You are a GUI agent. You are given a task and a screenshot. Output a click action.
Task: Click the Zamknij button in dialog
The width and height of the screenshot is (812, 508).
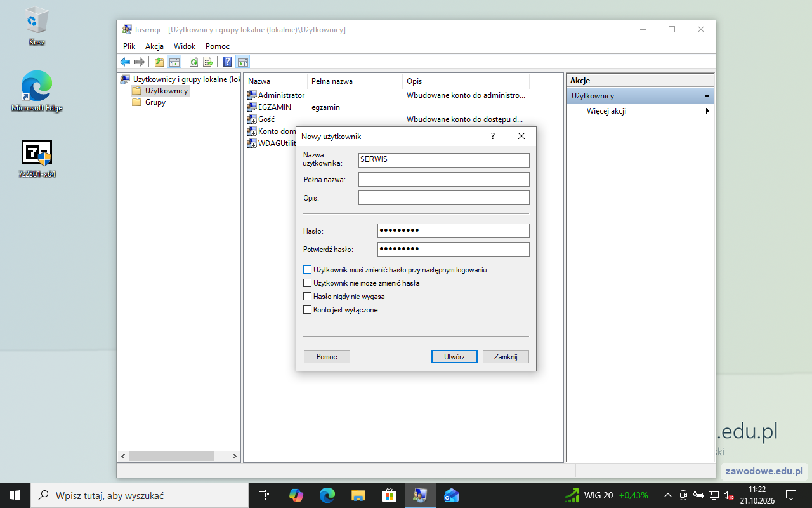[x=506, y=357]
